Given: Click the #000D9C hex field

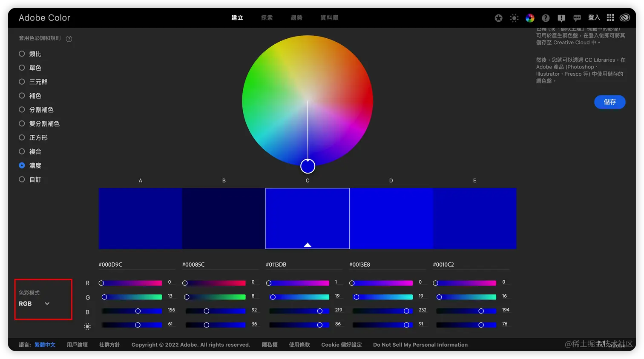Looking at the screenshot, I should 137,265.
